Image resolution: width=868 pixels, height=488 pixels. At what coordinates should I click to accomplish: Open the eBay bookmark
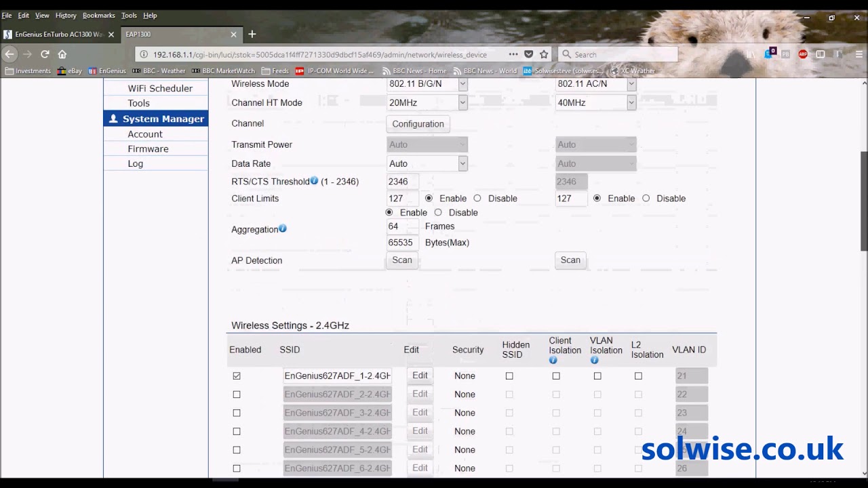click(x=69, y=70)
